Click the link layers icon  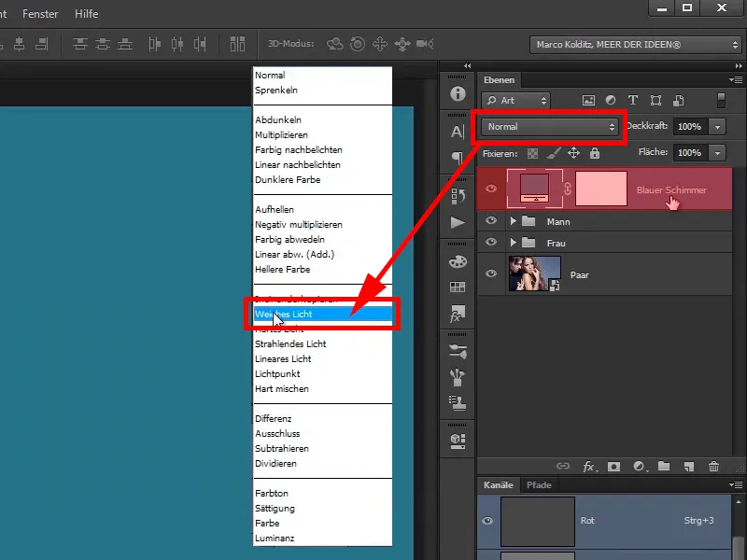(x=563, y=466)
